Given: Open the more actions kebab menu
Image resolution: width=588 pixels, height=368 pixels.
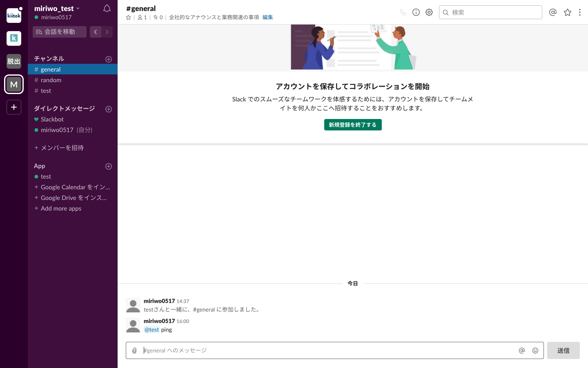Looking at the screenshot, I should point(580,12).
